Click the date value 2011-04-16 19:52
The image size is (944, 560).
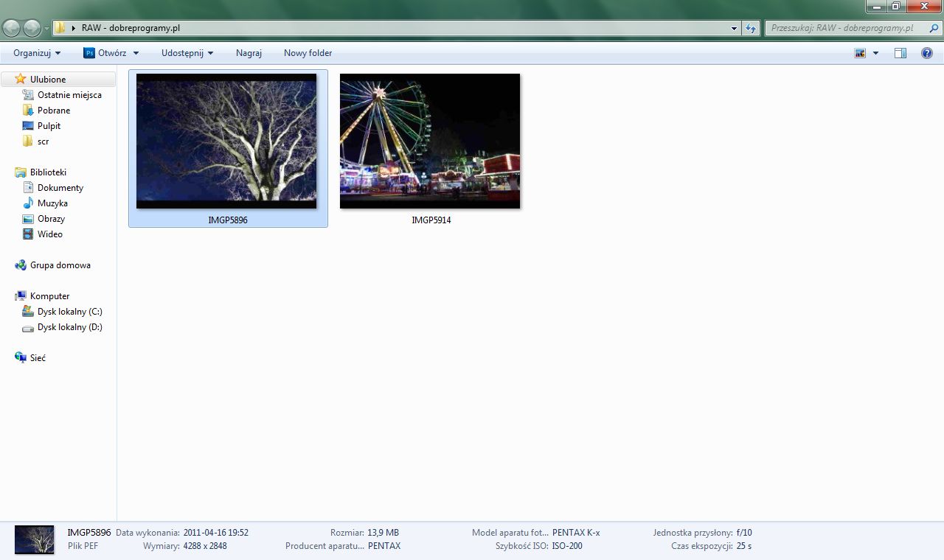click(215, 532)
